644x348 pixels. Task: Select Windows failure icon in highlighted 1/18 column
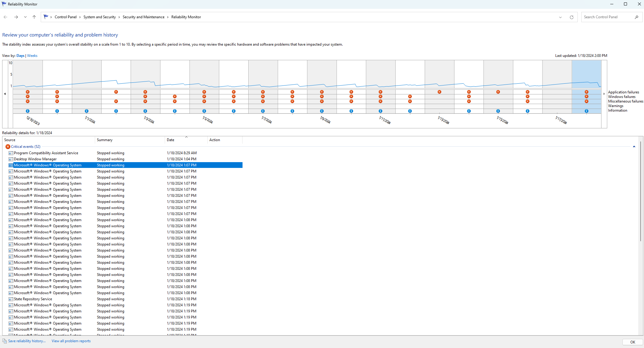click(x=587, y=96)
